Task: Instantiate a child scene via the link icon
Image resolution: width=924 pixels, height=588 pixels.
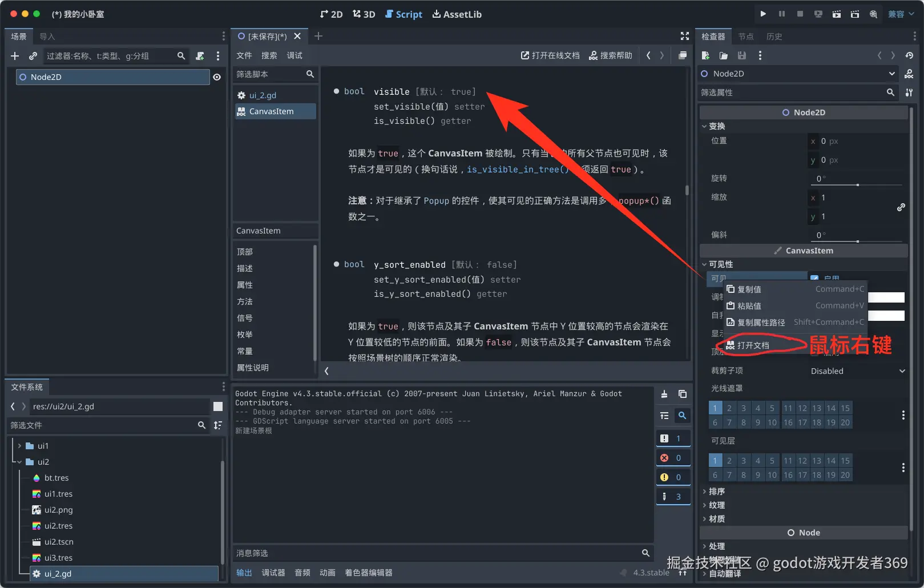Action: click(x=33, y=56)
